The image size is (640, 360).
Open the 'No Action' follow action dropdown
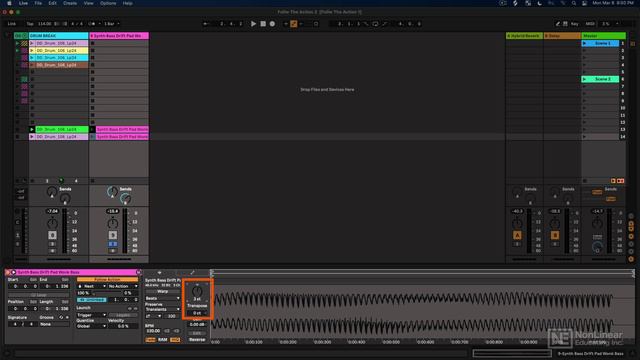pos(122,287)
